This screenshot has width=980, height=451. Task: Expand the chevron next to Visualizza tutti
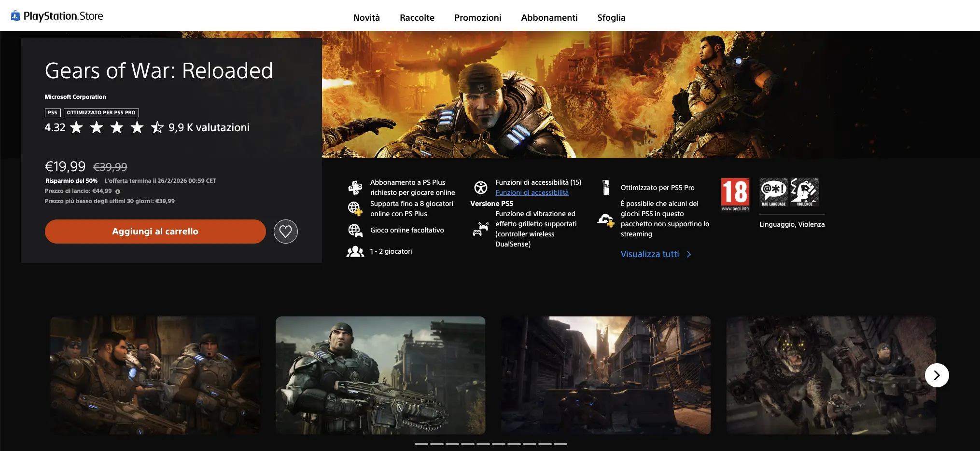click(x=689, y=254)
